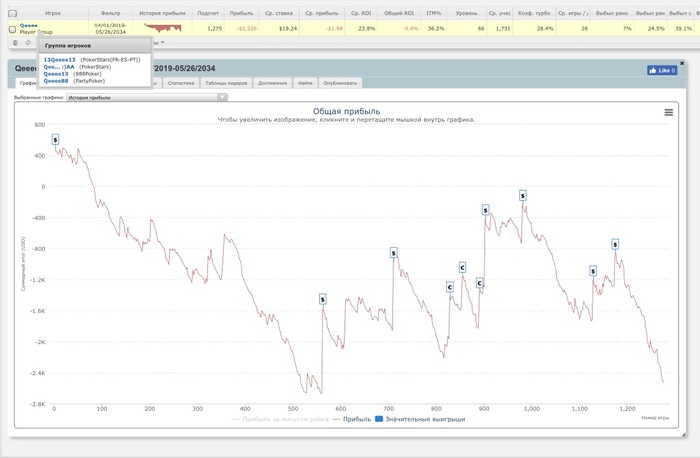Sort by the Уровень column header
This screenshot has width=700, height=458.
[x=467, y=13]
